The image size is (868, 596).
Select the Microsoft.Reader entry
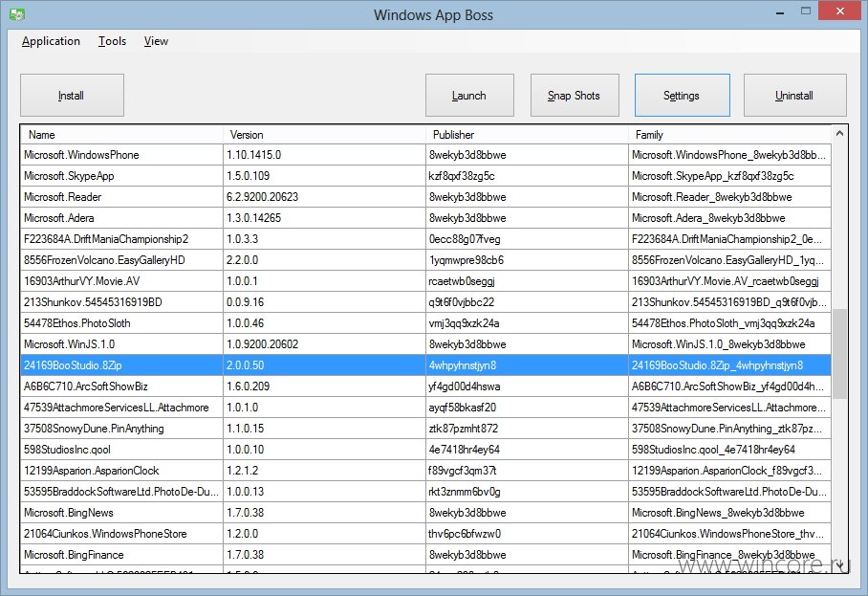(x=425, y=197)
